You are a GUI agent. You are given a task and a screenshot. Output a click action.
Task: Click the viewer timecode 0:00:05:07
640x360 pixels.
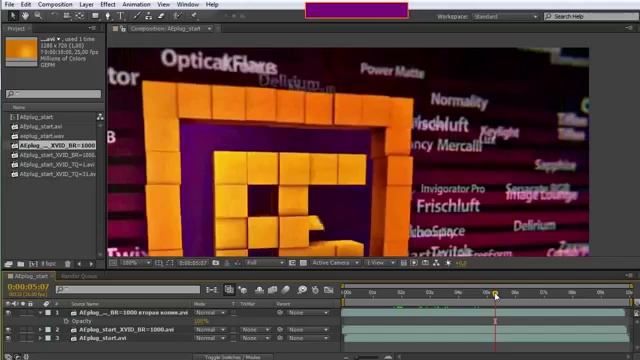193,263
